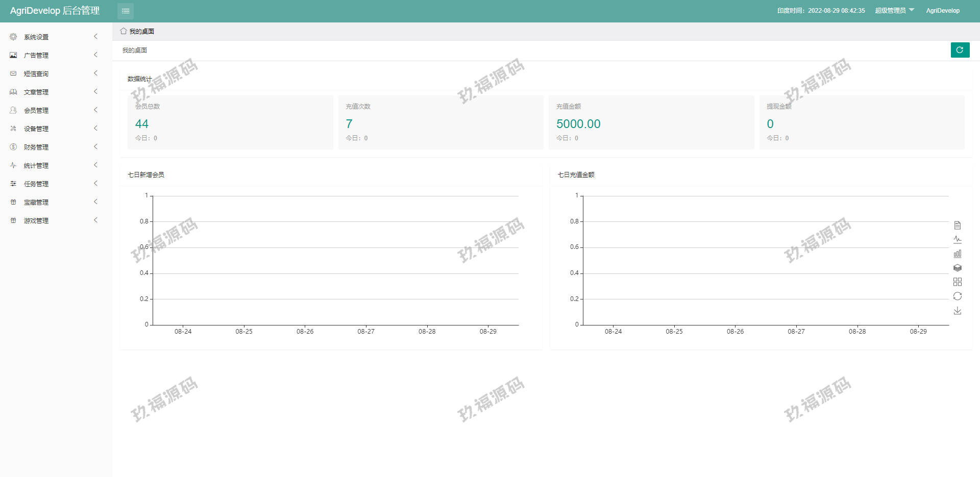Expand the 游戏管理 chevron arrow

coord(95,220)
